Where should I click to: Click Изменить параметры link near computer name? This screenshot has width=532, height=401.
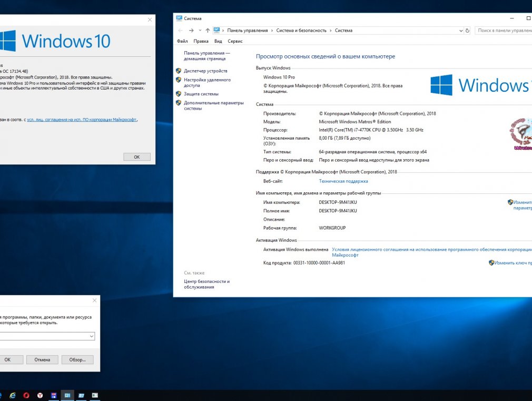pyautogui.click(x=523, y=205)
